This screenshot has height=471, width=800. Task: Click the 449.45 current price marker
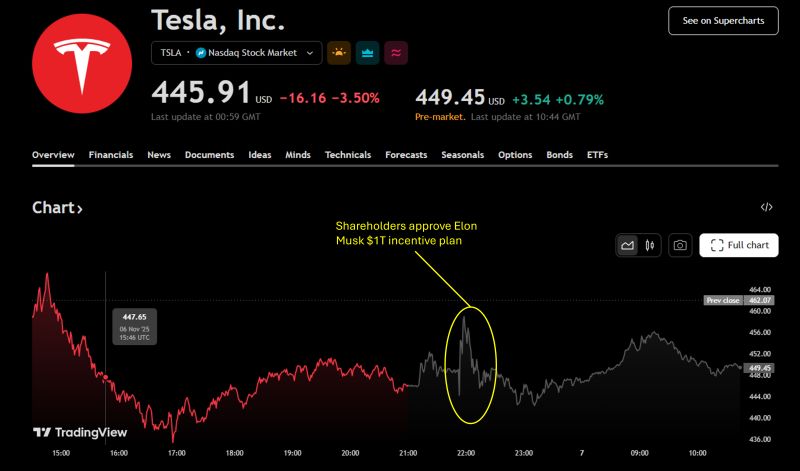[x=759, y=367]
